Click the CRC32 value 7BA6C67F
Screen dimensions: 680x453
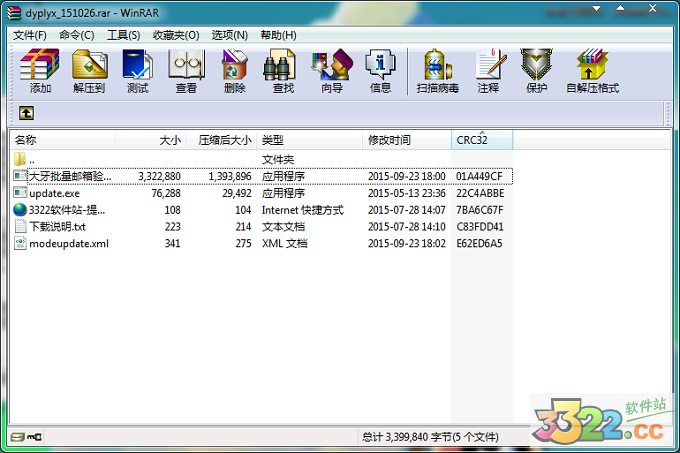point(480,210)
